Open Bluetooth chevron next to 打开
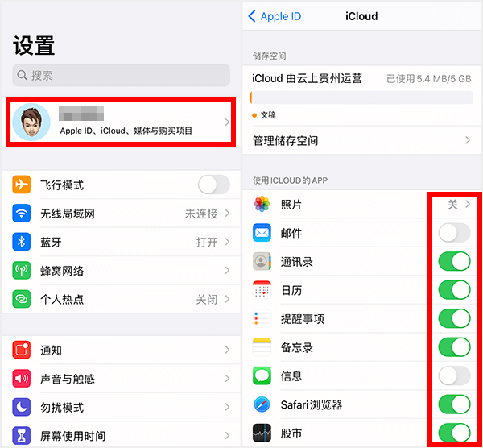Viewport: 483px width, 448px height. (x=227, y=242)
